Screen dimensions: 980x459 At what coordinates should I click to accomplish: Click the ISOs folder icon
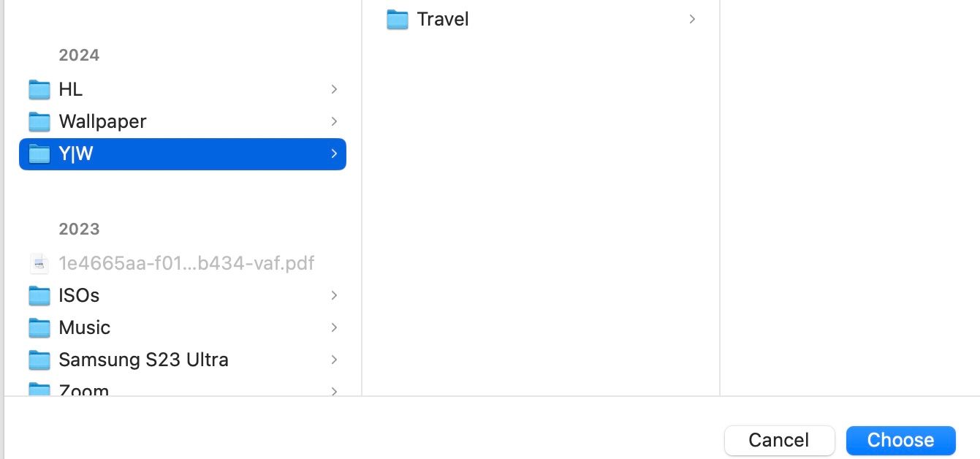click(38, 295)
